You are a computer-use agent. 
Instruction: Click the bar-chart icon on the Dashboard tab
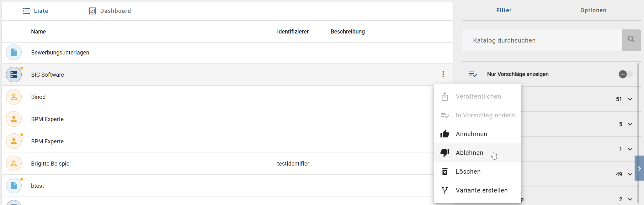[x=92, y=11]
